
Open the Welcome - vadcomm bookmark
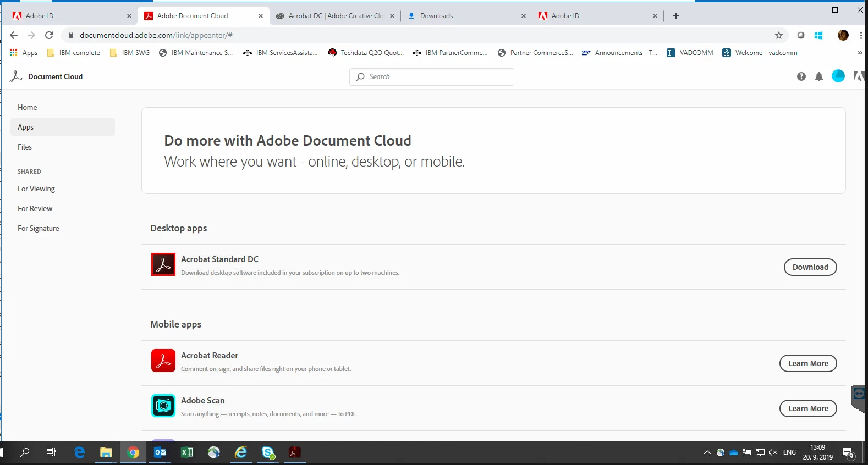pyautogui.click(x=760, y=53)
